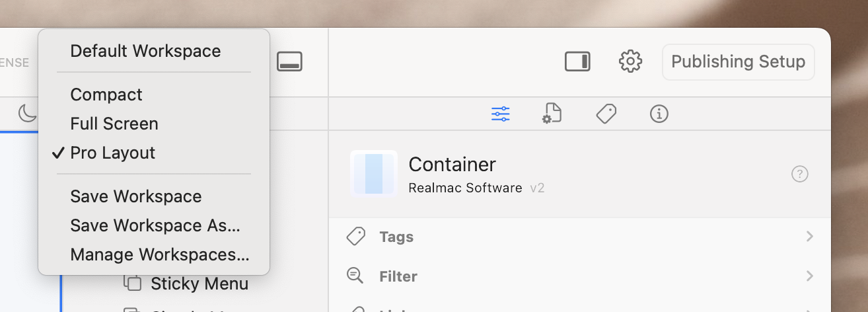Switch to the sliders properties inspector tab
The width and height of the screenshot is (868, 312).
(x=500, y=114)
